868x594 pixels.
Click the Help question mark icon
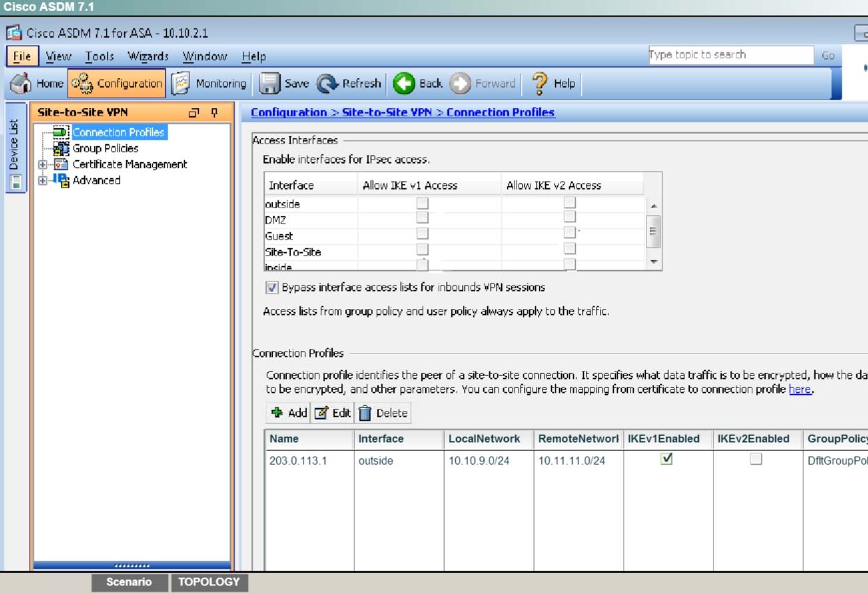point(539,84)
